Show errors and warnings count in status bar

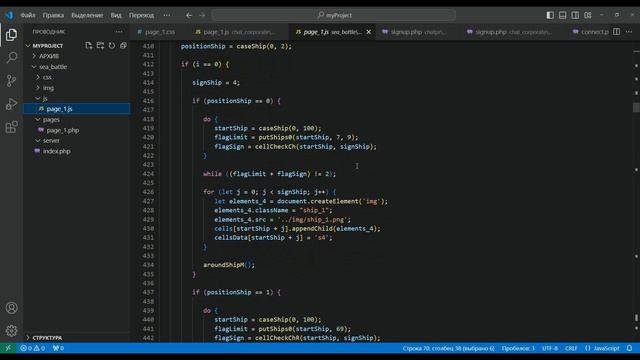(x=33, y=348)
